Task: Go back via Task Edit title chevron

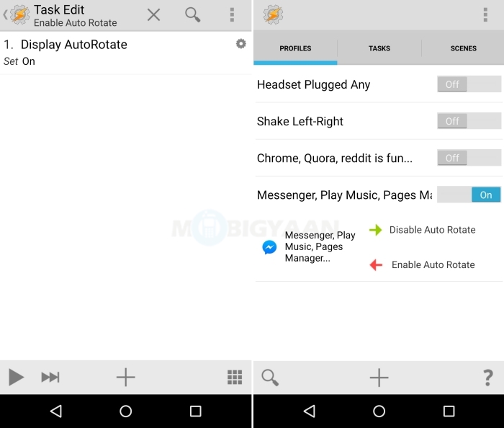Action: (x=5, y=14)
